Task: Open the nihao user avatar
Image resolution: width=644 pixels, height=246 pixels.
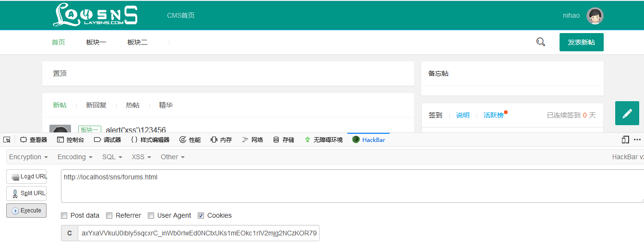Action: click(x=595, y=16)
